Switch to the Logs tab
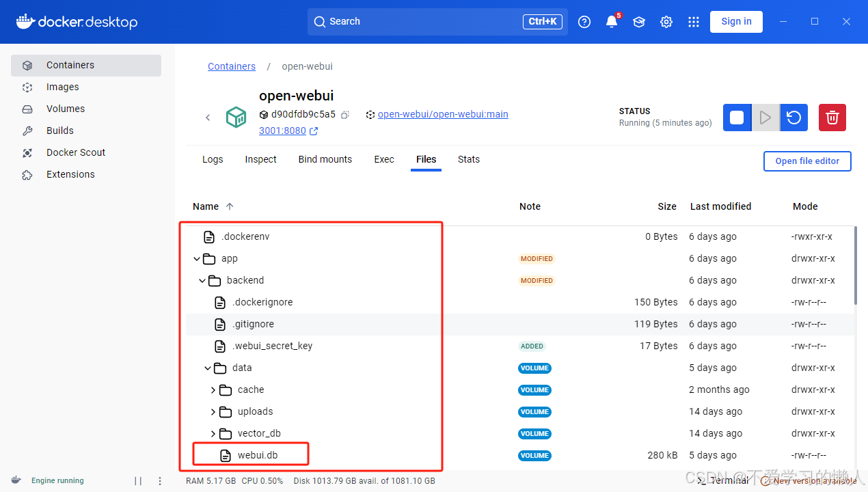 click(x=213, y=159)
